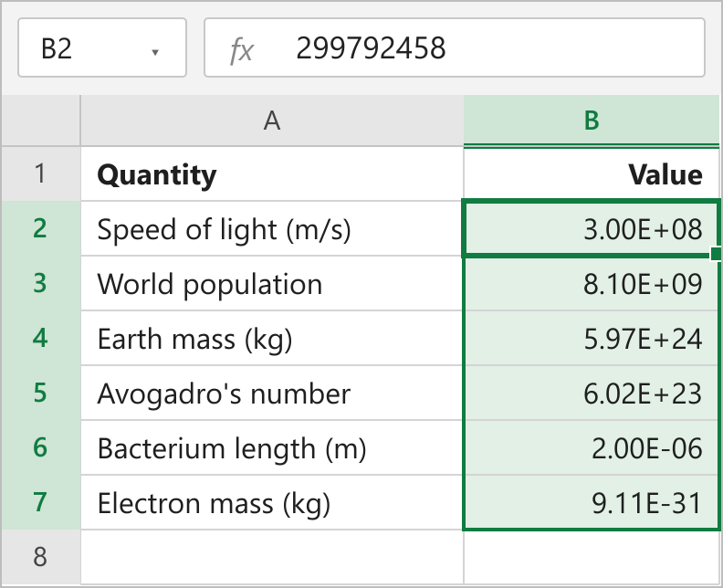Select cell Speed of light (m/s)

pyautogui.click(x=272, y=228)
